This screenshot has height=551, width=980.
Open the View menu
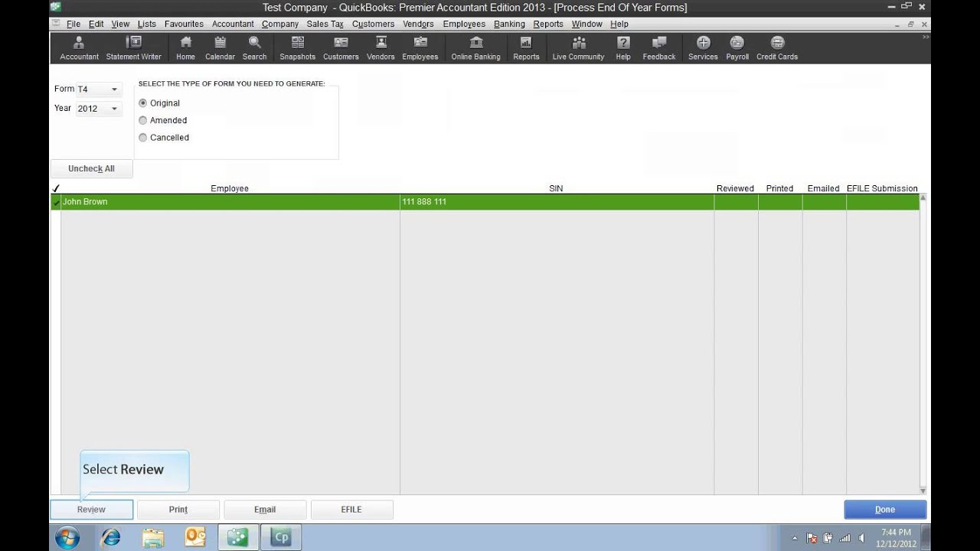120,24
